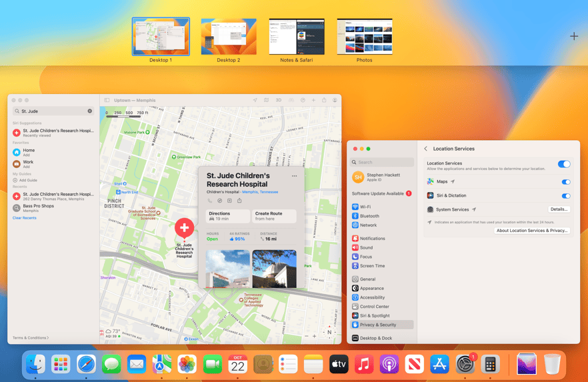Toggle location access for Siri & Dictation

tap(566, 196)
